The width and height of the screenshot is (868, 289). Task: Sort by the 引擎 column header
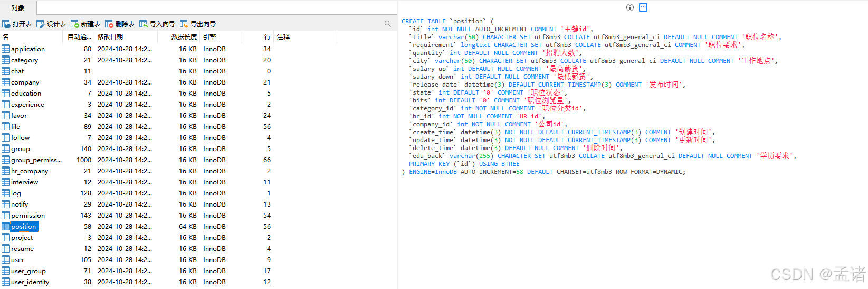221,36
